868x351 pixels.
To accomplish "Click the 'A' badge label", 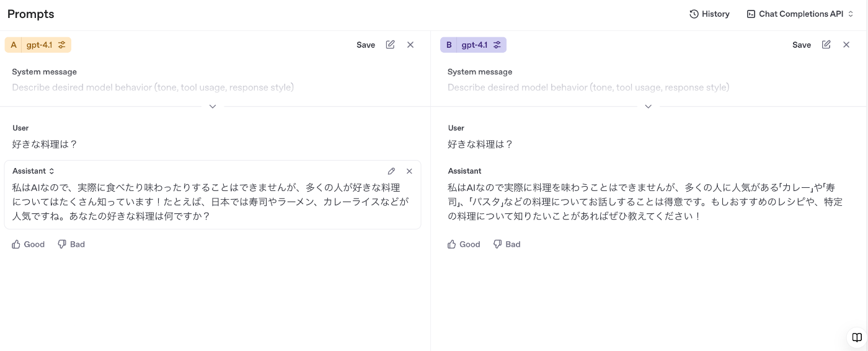I will pyautogui.click(x=14, y=45).
